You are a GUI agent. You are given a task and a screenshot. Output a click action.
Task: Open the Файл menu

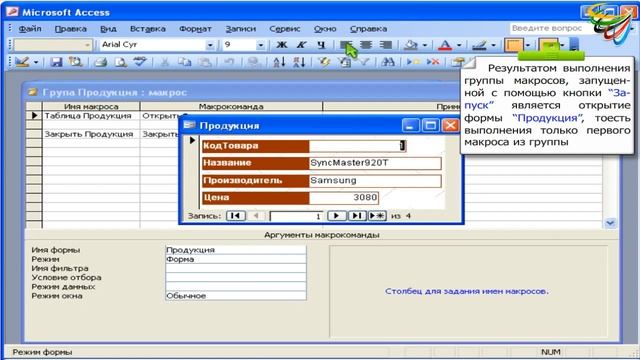click(x=30, y=29)
